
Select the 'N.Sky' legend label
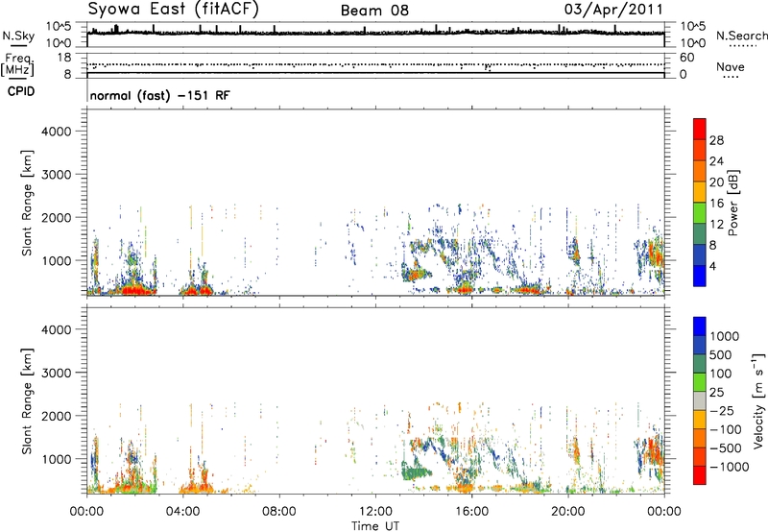coord(18,36)
